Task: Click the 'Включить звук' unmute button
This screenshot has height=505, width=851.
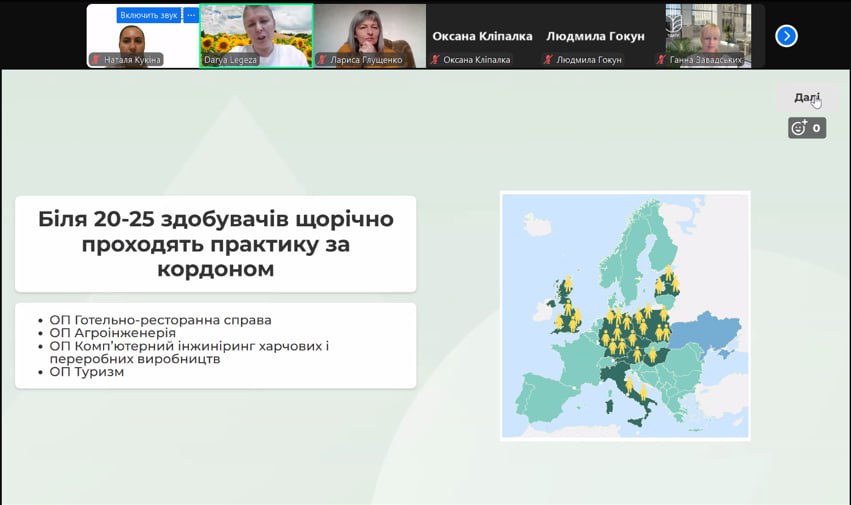Action: [x=148, y=15]
